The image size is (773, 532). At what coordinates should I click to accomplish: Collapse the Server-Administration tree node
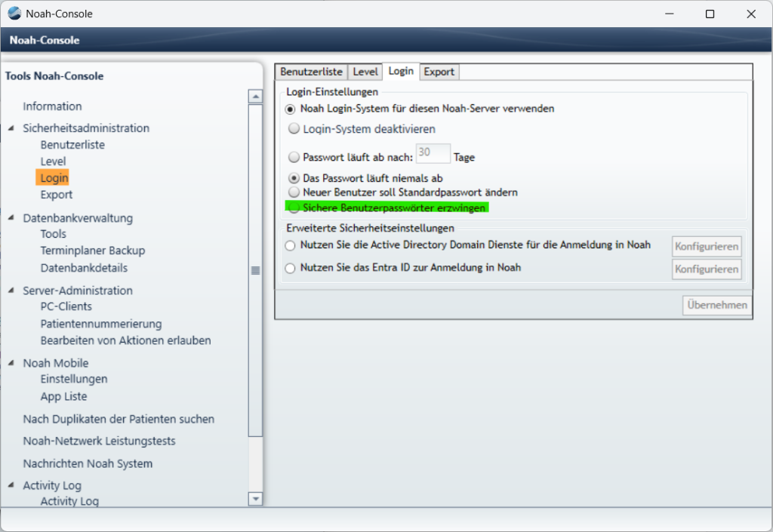coord(11,290)
